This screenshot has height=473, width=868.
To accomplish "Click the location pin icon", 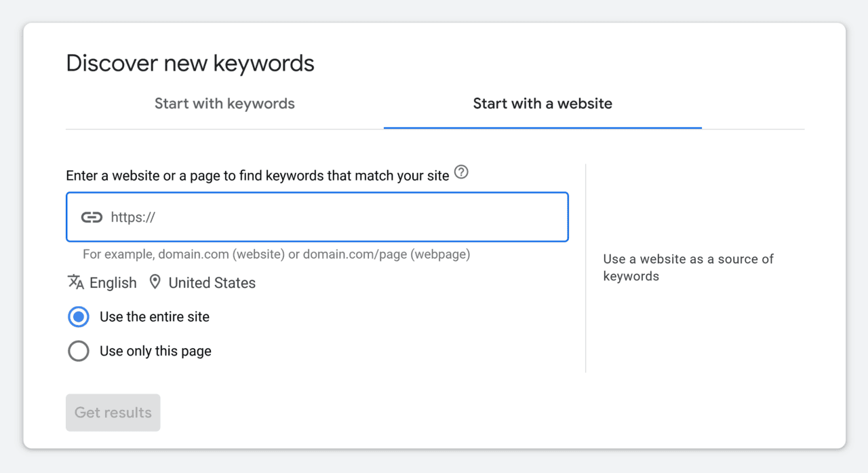I will click(x=155, y=282).
